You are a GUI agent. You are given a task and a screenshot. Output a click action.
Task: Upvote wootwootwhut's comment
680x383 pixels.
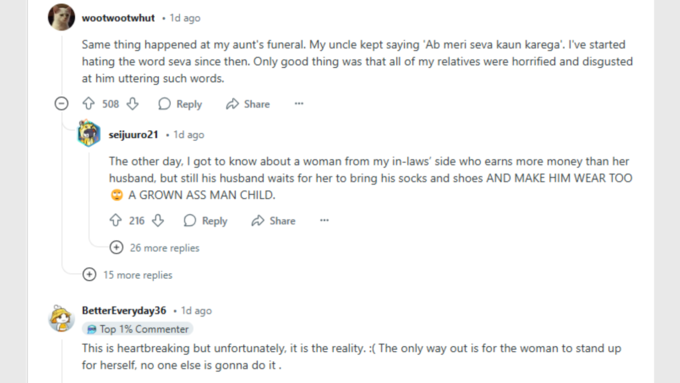point(88,104)
